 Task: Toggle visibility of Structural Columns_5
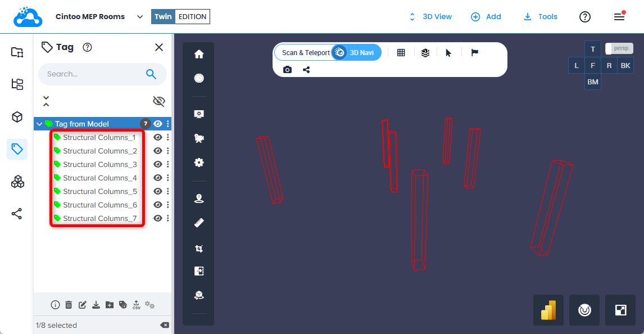pos(158,191)
